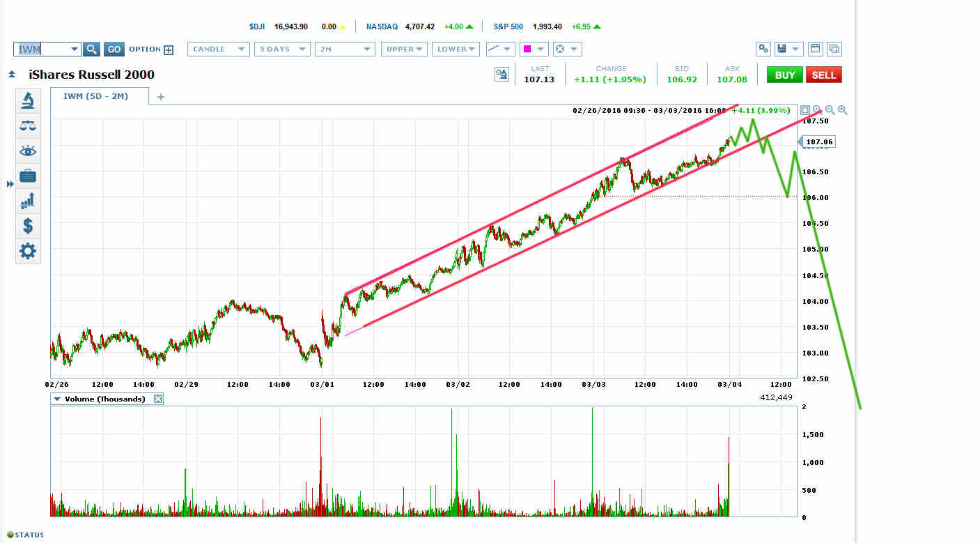Click the OPTION label
The height and width of the screenshot is (543, 980).
tap(145, 49)
